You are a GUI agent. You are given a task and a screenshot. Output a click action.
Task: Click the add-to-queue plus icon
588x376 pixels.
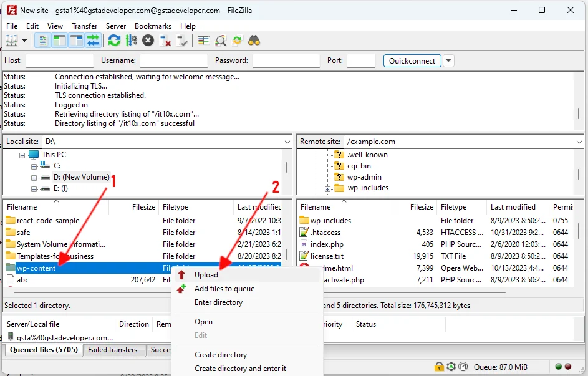(x=181, y=289)
